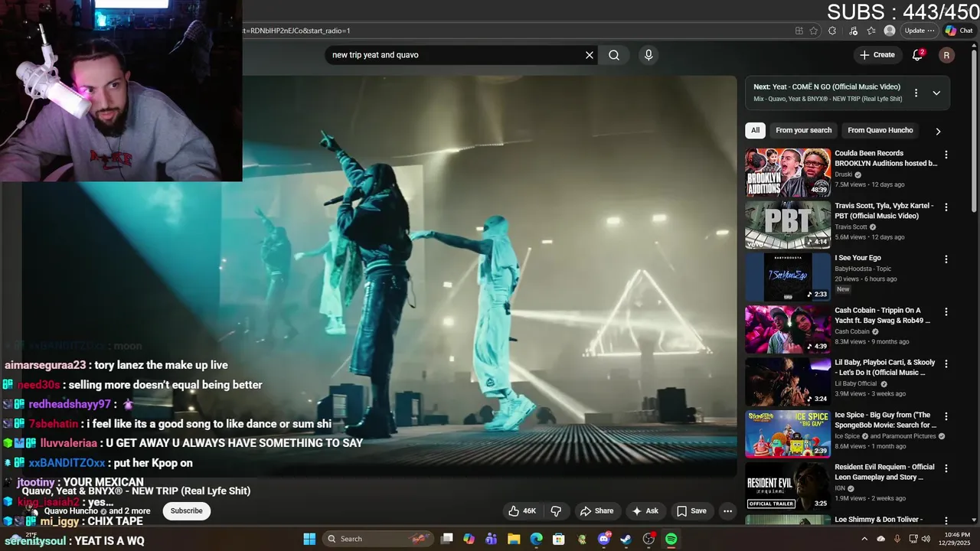The image size is (980, 551).
Task: Open Microsoft Teams from taskbar
Action: pyautogui.click(x=492, y=539)
